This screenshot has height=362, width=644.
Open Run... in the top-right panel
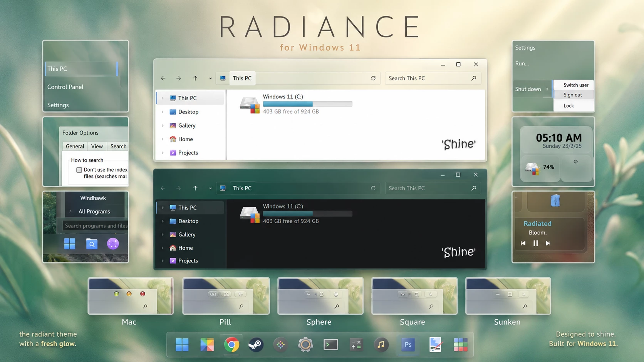pyautogui.click(x=522, y=63)
